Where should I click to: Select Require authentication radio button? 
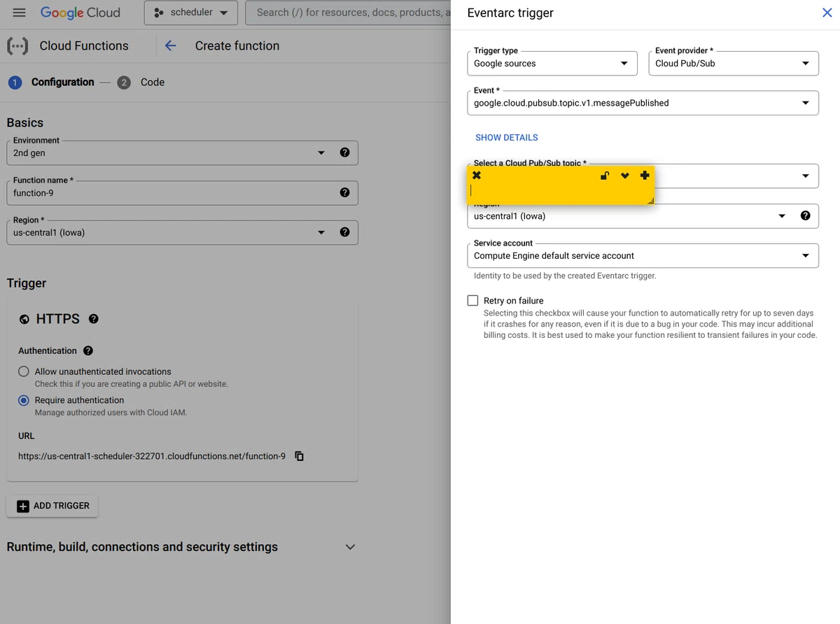click(x=24, y=400)
